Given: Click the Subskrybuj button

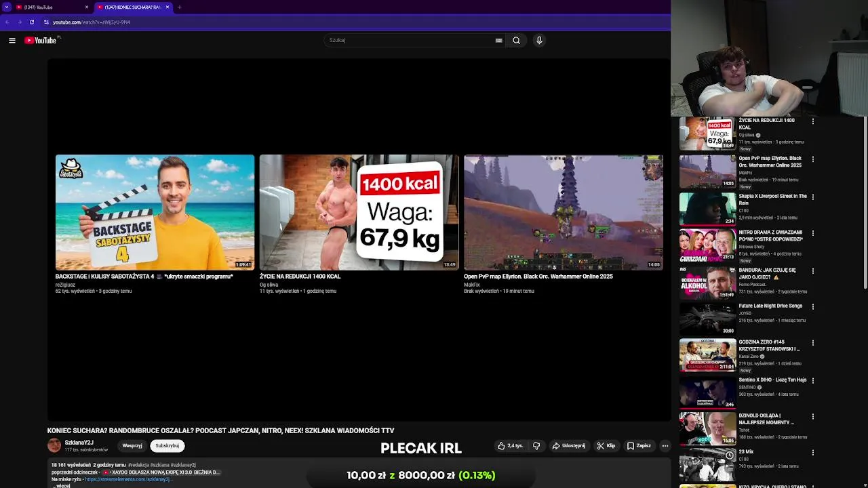Looking at the screenshot, I should click(167, 446).
